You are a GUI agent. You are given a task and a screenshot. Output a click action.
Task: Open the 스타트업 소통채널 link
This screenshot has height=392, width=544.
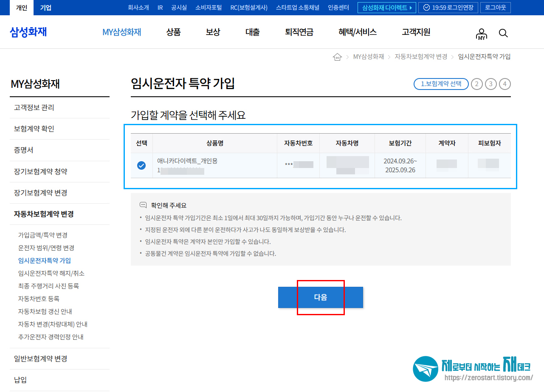[298, 8]
